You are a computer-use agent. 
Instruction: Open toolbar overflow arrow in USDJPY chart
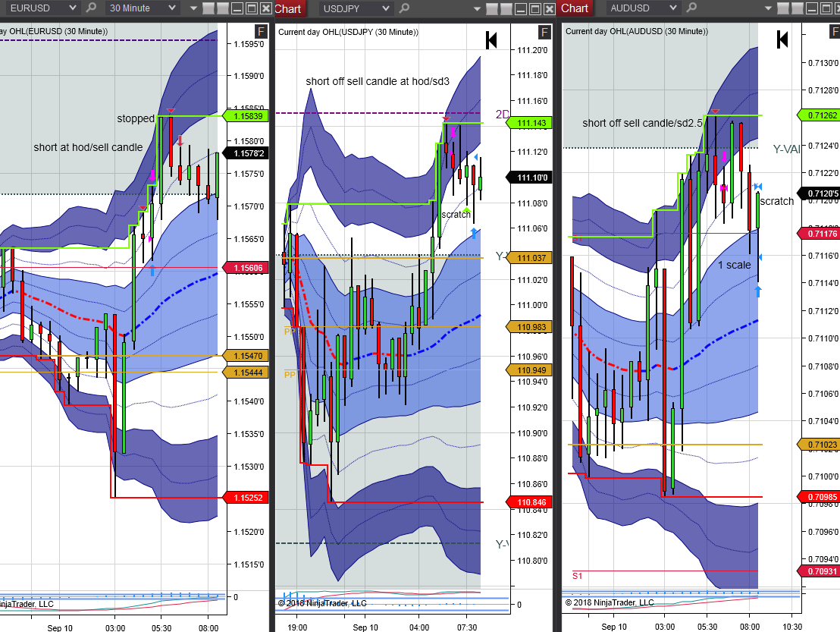click(x=477, y=9)
